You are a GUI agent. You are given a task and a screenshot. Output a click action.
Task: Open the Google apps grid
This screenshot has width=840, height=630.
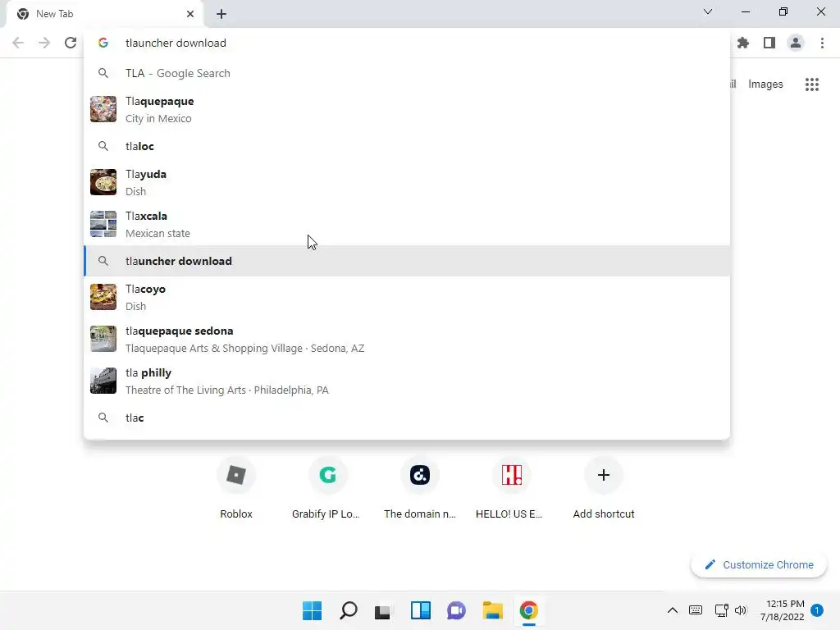point(811,84)
